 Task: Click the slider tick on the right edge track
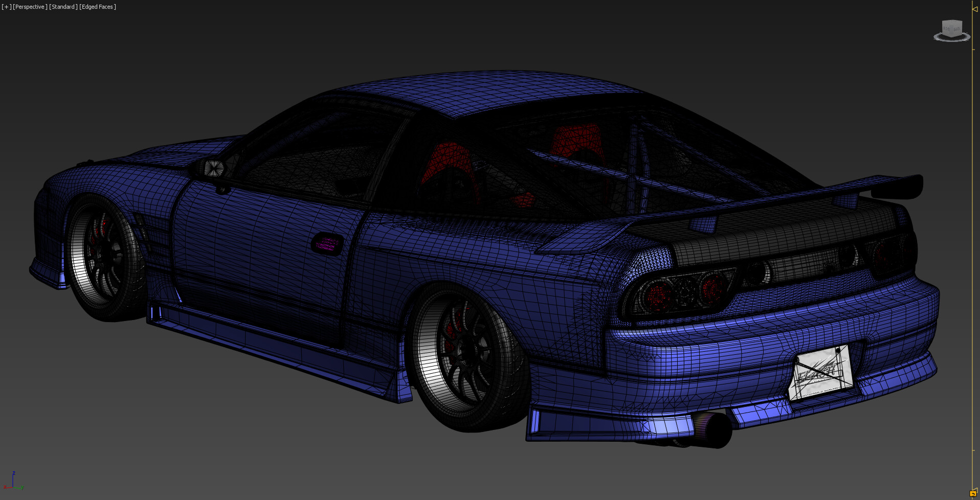click(x=974, y=50)
